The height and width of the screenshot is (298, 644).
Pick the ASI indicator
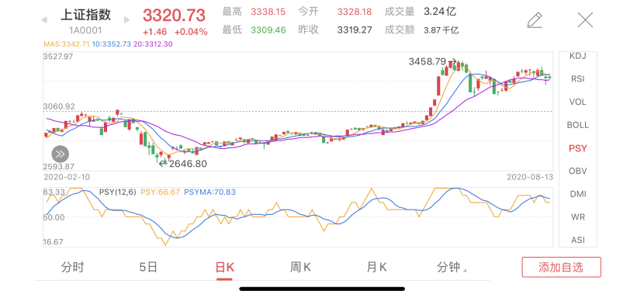(578, 240)
